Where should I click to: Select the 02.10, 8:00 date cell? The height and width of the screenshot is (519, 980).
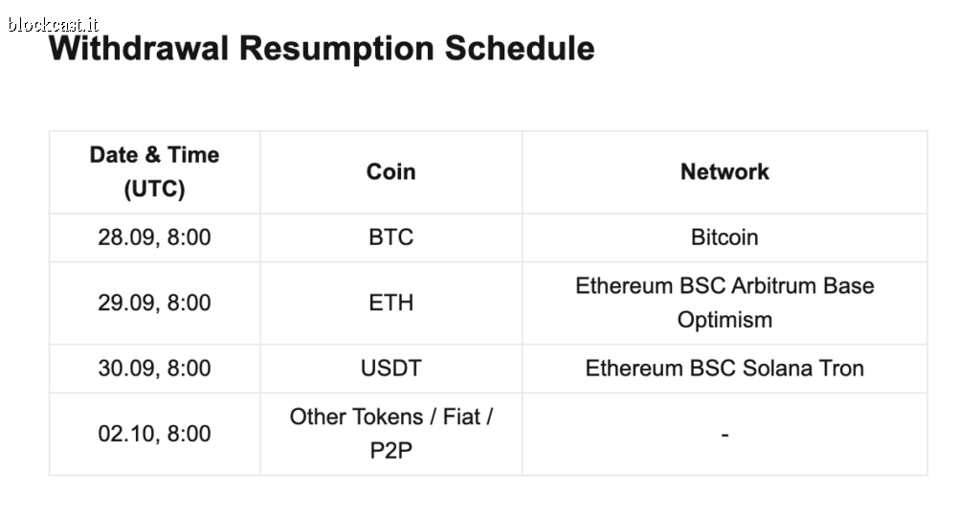154,434
